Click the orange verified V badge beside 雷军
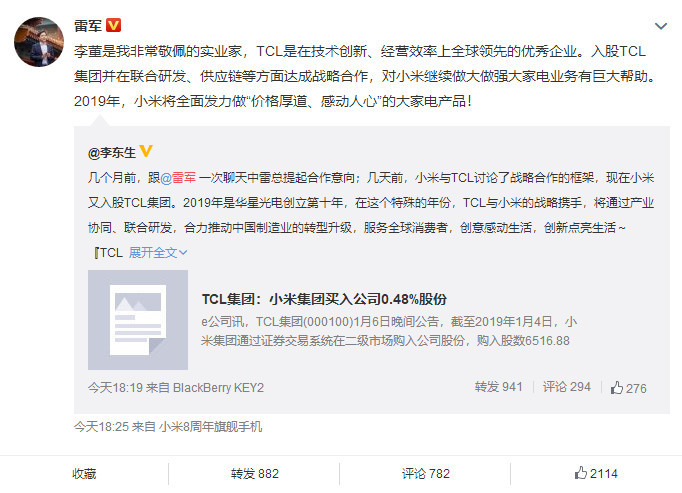Screen dimensions: 682x493 click(x=114, y=25)
